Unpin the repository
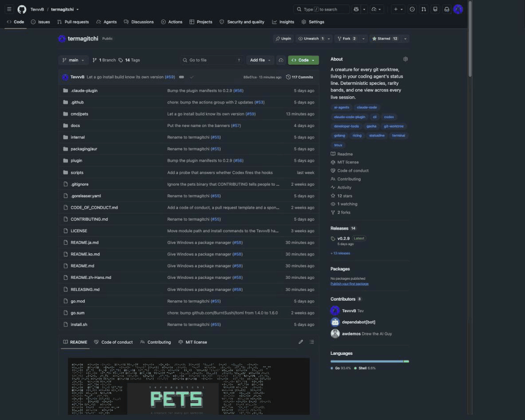The image size is (525, 420). [283, 38]
